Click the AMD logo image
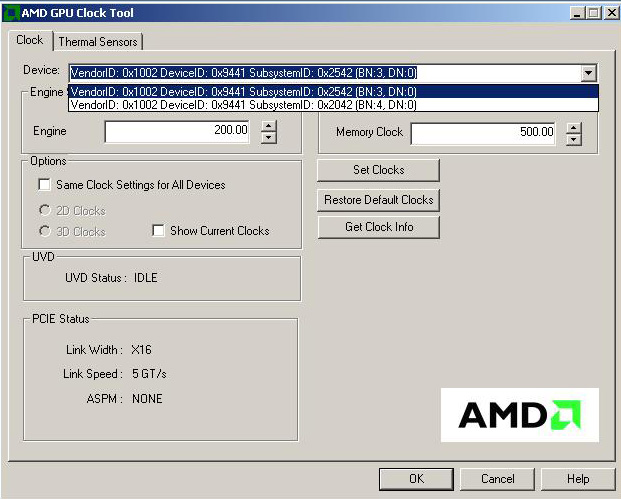621x499 pixels. point(519,414)
